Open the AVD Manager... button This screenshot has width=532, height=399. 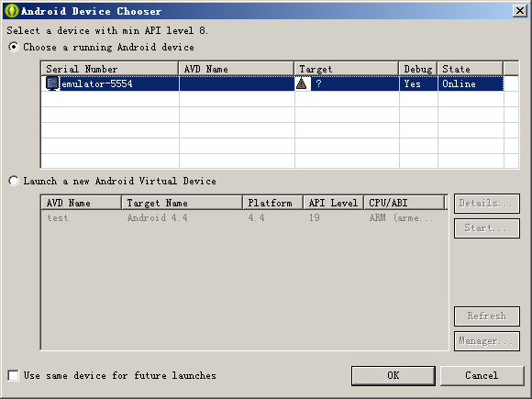[x=487, y=341]
